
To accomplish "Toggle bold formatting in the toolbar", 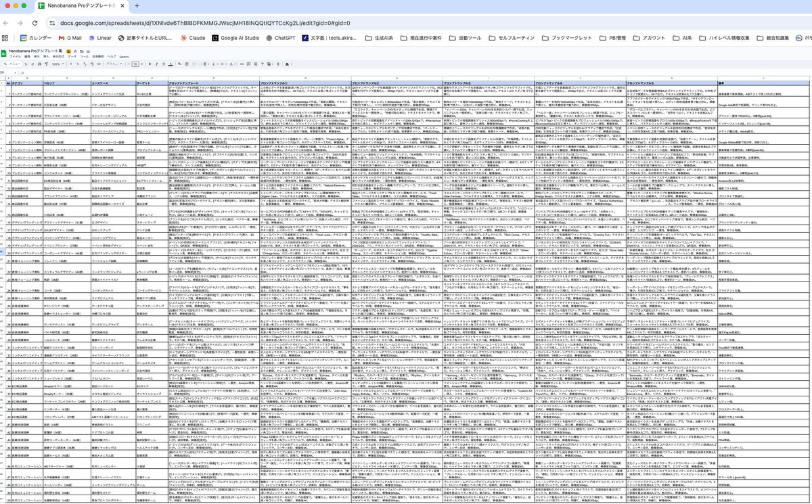I will (x=150, y=64).
